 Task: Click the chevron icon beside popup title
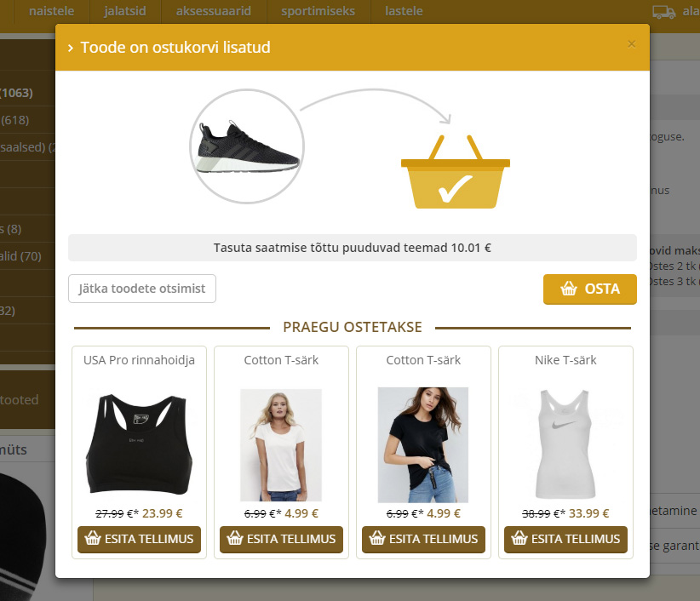pyautogui.click(x=70, y=48)
